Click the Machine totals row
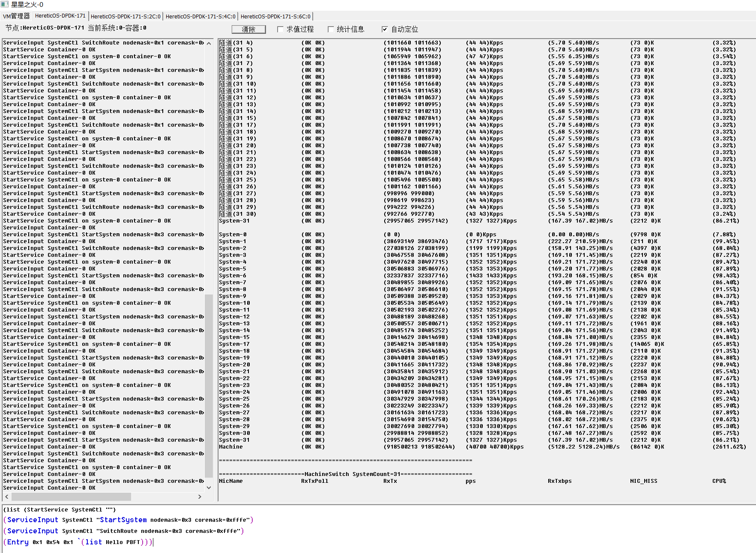 (483, 447)
